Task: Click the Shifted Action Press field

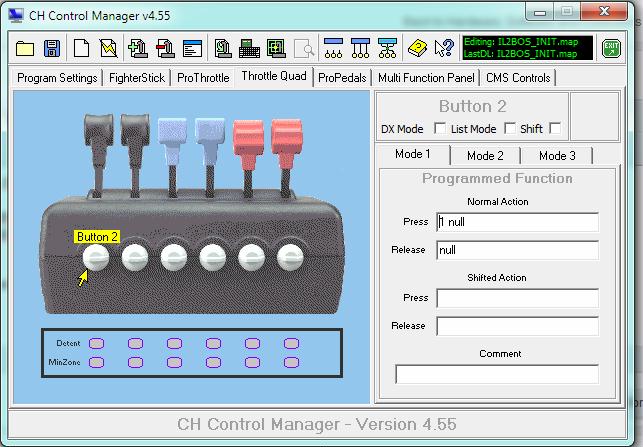Action: point(517,298)
